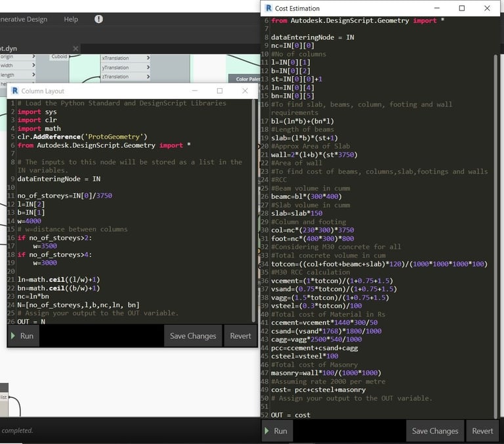Click 'wall=2*(l+b)*(st*3750)' line
Viewport: 504px width, 444px height.
pyautogui.click(x=314, y=155)
